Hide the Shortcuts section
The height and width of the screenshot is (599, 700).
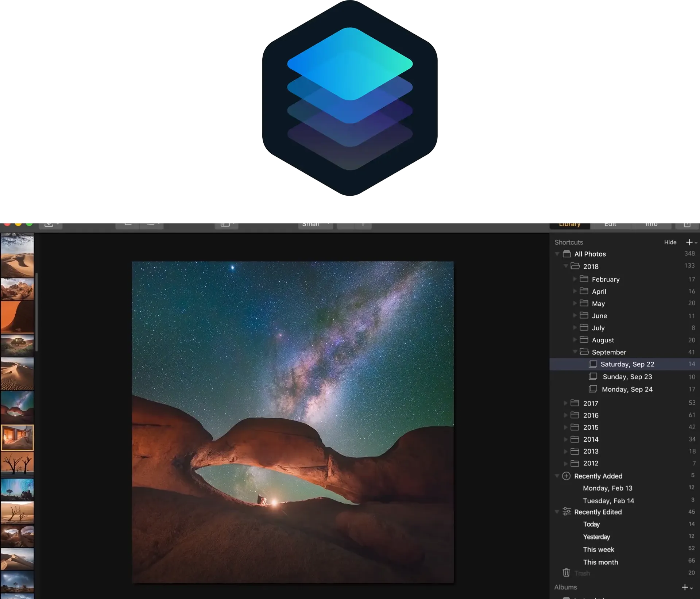[x=670, y=242]
